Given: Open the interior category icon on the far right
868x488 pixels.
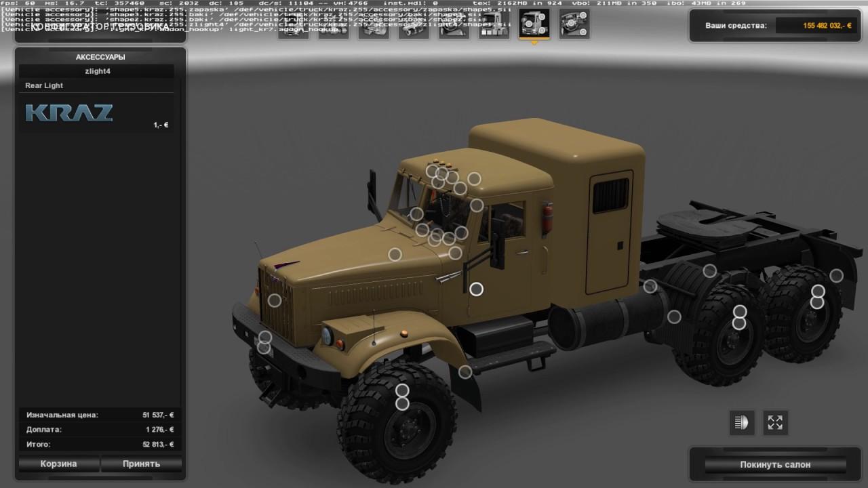Looking at the screenshot, I should coord(574,25).
